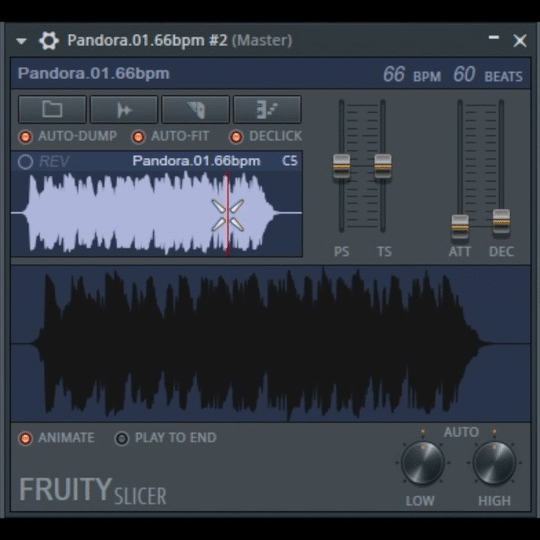Image resolution: width=540 pixels, height=540 pixels.
Task: Click the Fruity Slicer logo
Action: pyautogui.click(x=93, y=490)
